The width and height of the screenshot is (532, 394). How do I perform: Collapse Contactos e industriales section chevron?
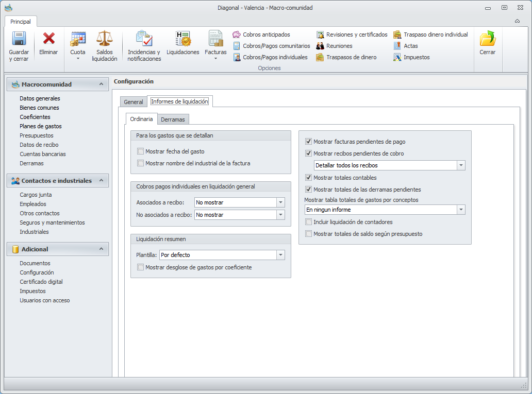tap(101, 180)
